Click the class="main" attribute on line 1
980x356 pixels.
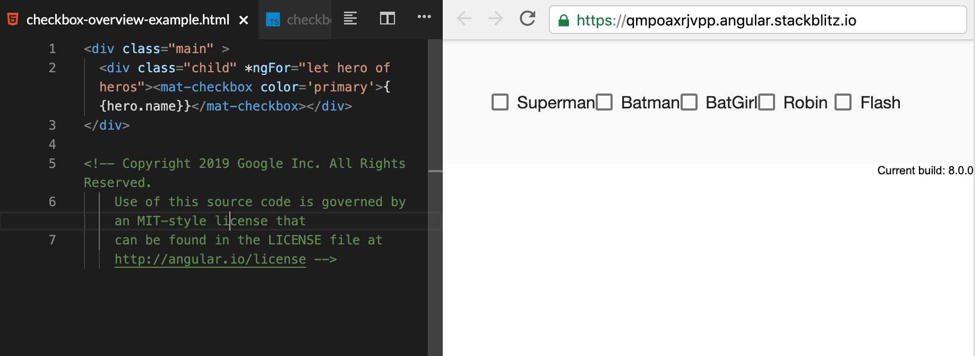[168, 49]
